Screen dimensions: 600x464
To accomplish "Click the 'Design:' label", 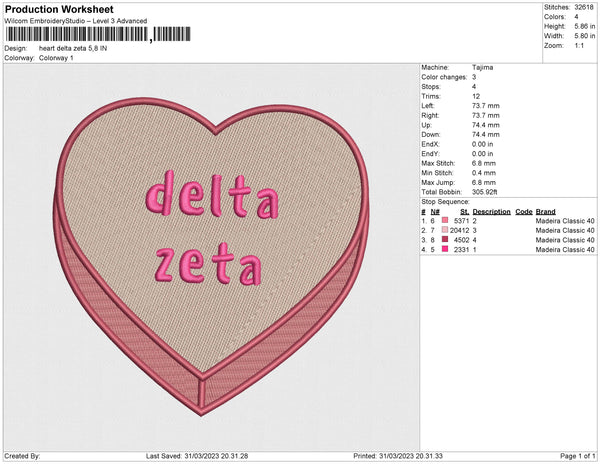I will point(16,48).
